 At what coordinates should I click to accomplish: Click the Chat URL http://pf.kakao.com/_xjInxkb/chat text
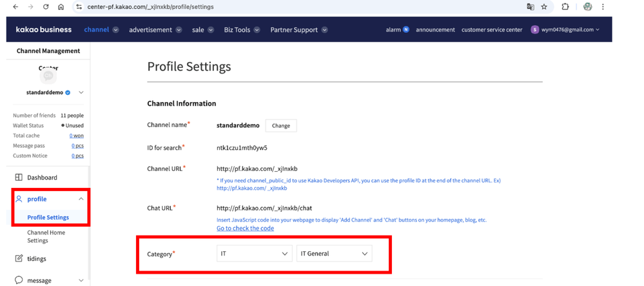coord(264,208)
